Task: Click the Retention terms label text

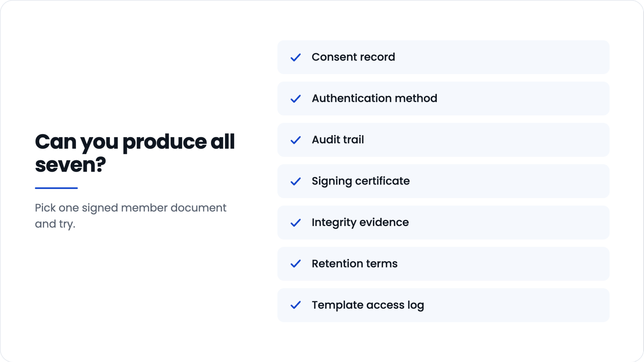Action: (354, 264)
